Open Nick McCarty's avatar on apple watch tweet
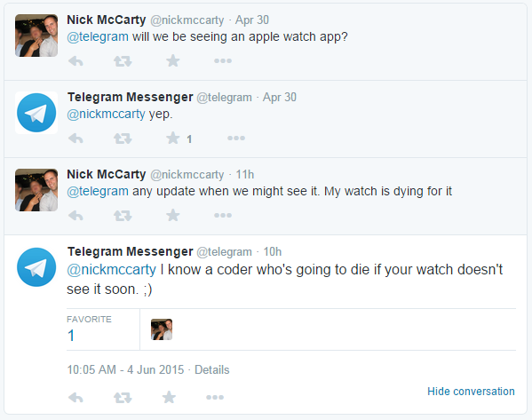The image size is (532, 420). 36,36
